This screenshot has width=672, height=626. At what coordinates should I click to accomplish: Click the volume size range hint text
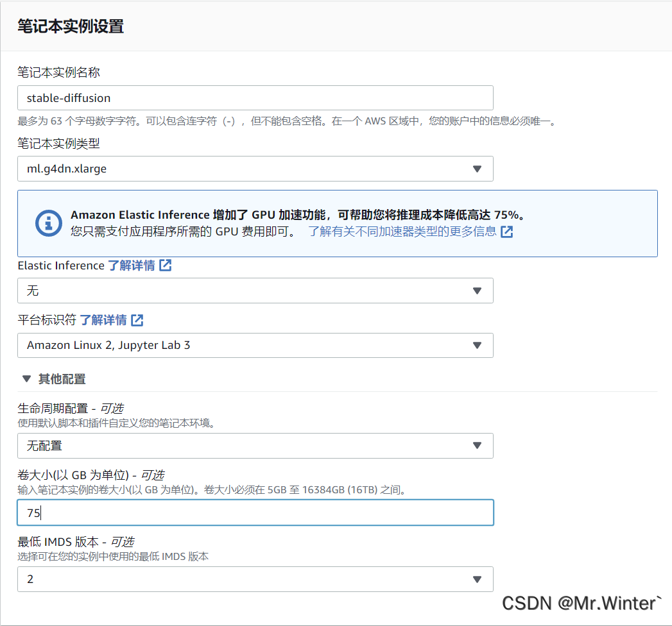[x=212, y=490]
